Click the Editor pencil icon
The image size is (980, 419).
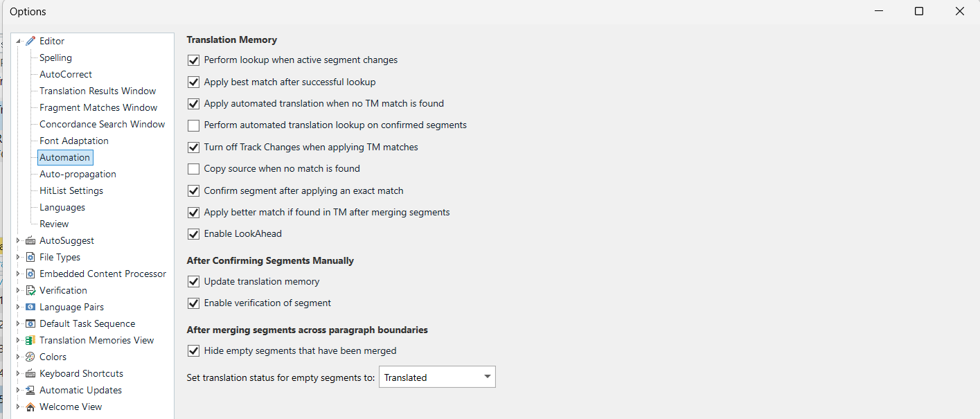[x=30, y=41]
